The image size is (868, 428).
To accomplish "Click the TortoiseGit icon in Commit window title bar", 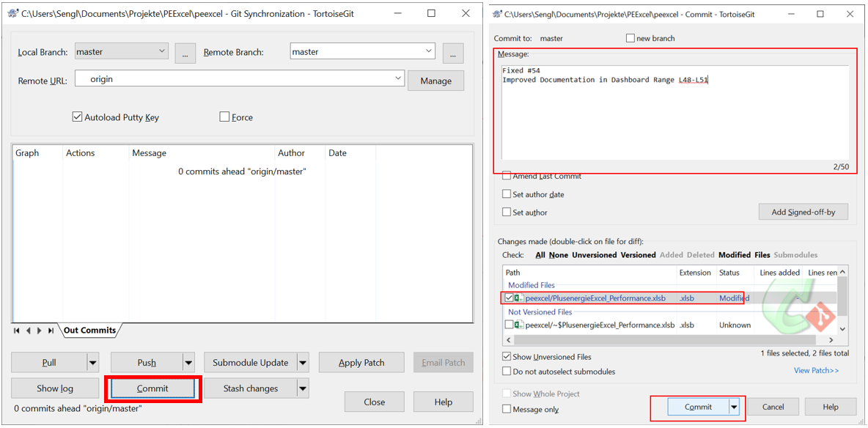I will point(499,13).
